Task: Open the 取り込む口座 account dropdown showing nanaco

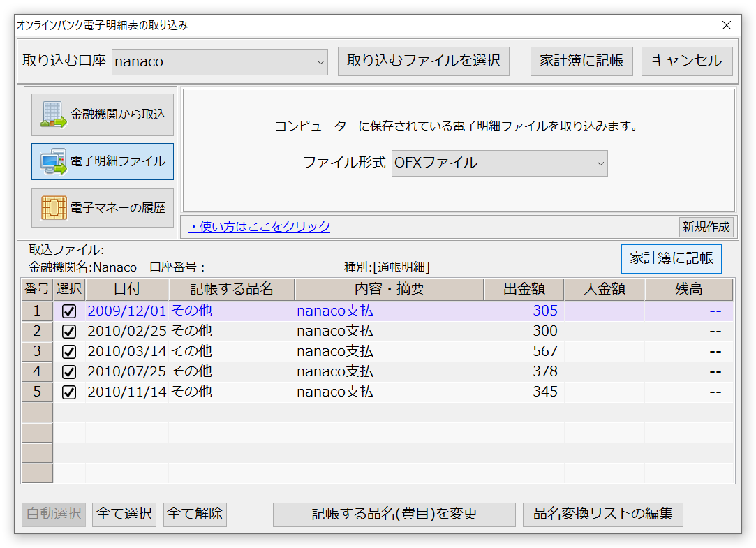Action: (220, 61)
